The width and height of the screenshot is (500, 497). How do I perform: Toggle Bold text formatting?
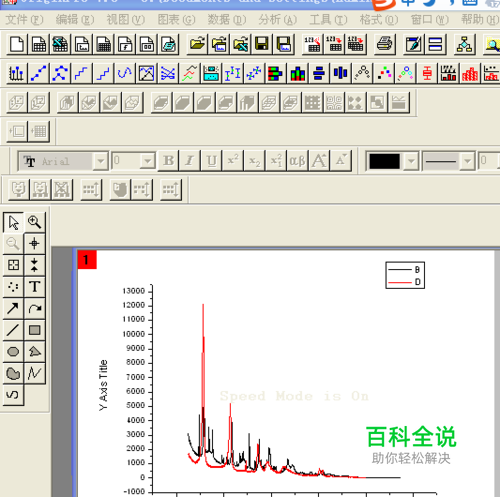click(168, 161)
